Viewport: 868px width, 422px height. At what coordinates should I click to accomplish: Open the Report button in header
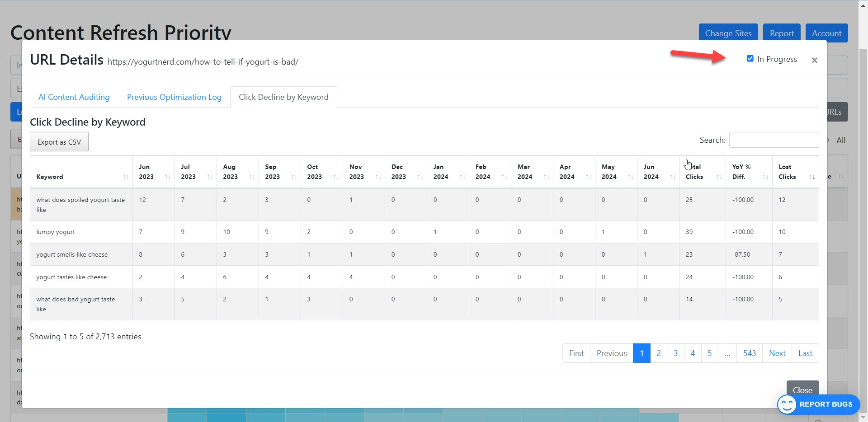click(x=782, y=33)
